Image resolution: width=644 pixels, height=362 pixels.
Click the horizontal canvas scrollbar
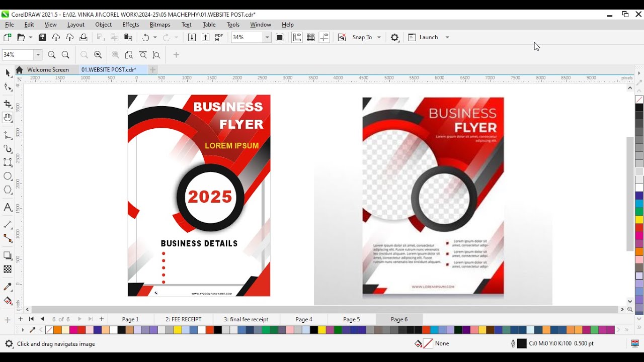pyautogui.click(x=325, y=309)
